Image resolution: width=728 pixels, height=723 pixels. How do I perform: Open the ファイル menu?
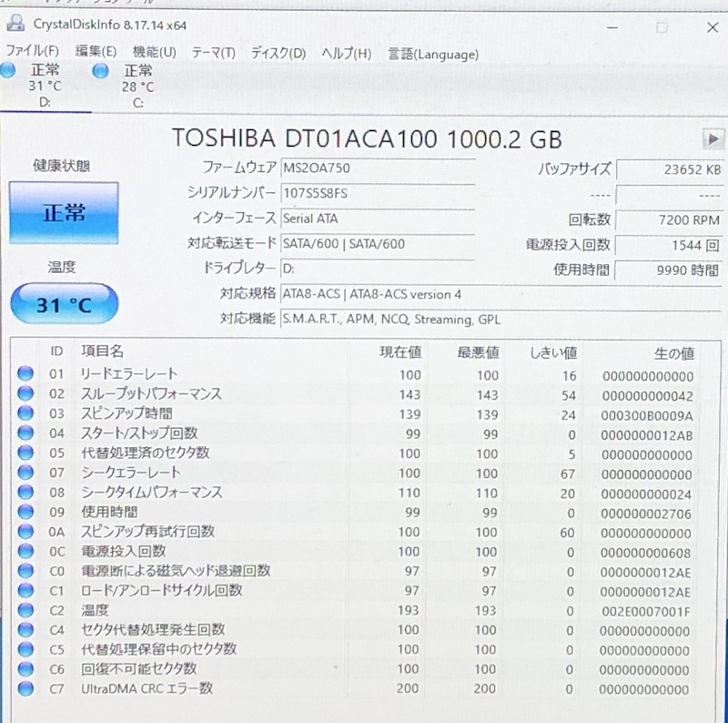(x=30, y=54)
